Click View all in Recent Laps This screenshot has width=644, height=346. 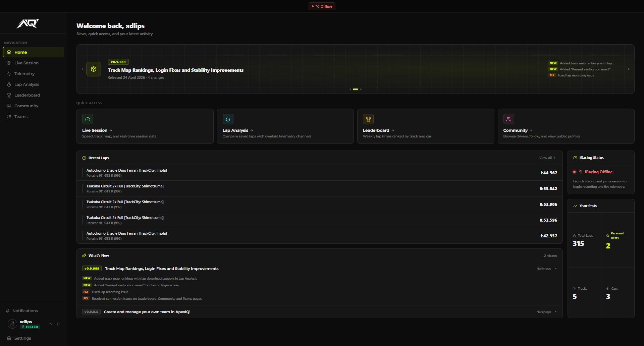point(547,158)
